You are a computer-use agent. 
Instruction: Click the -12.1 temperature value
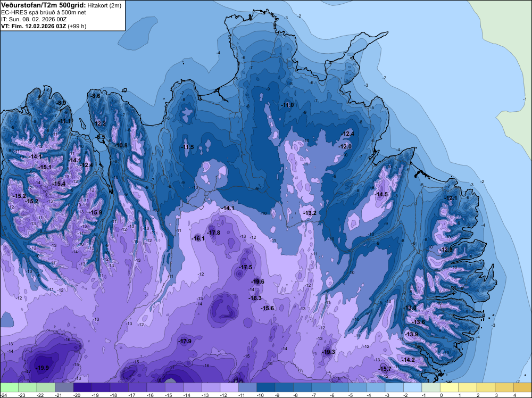click(x=451, y=198)
